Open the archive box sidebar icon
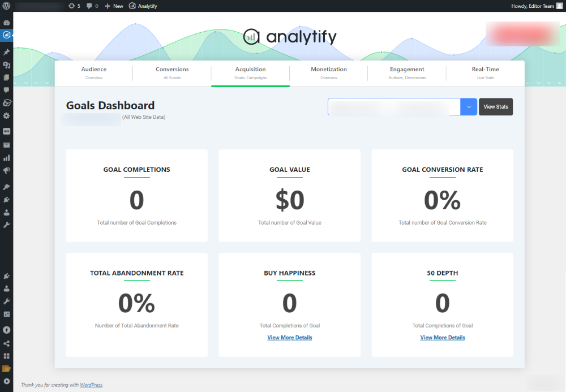Image resolution: width=566 pixels, height=392 pixels. point(6,145)
